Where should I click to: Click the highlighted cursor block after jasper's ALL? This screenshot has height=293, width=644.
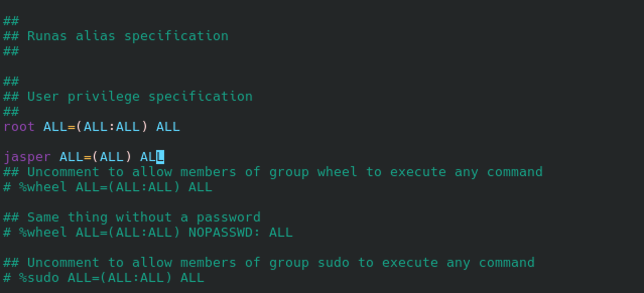(x=160, y=157)
